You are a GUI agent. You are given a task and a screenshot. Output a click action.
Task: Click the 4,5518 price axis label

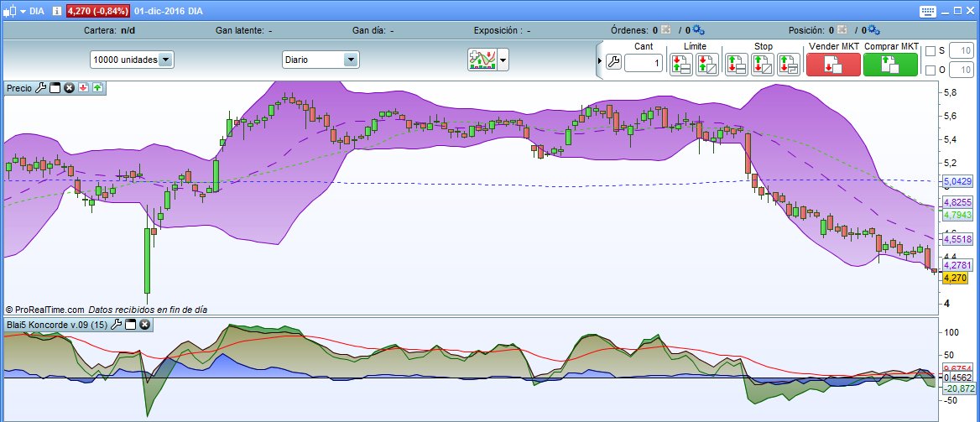pyautogui.click(x=958, y=239)
